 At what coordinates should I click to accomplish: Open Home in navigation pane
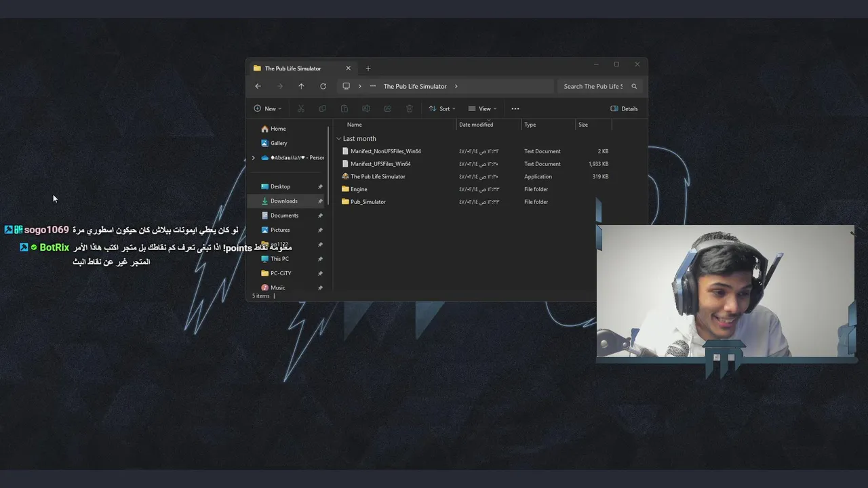point(278,129)
